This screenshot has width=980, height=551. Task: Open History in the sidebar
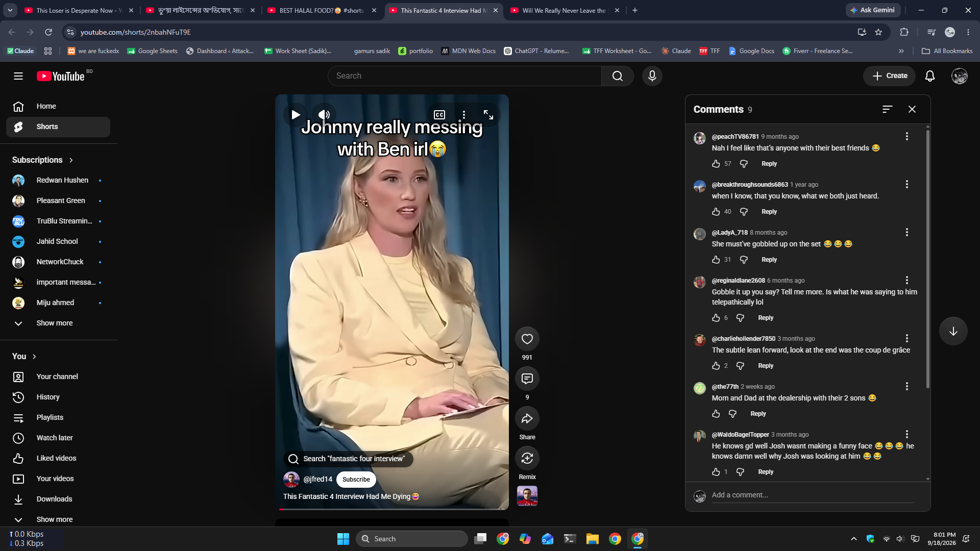(48, 397)
